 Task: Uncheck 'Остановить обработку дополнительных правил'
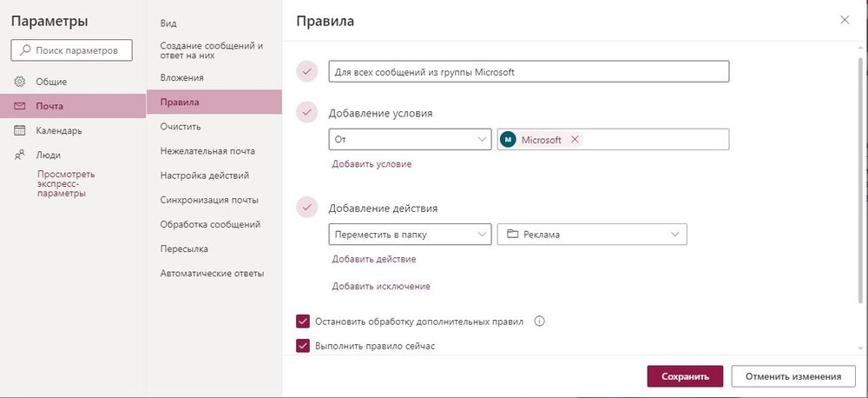point(303,322)
